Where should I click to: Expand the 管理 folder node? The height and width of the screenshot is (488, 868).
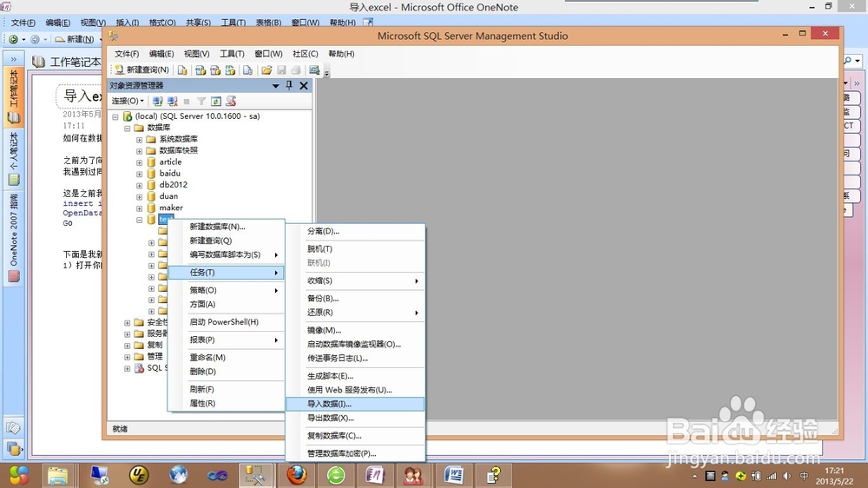click(x=128, y=357)
